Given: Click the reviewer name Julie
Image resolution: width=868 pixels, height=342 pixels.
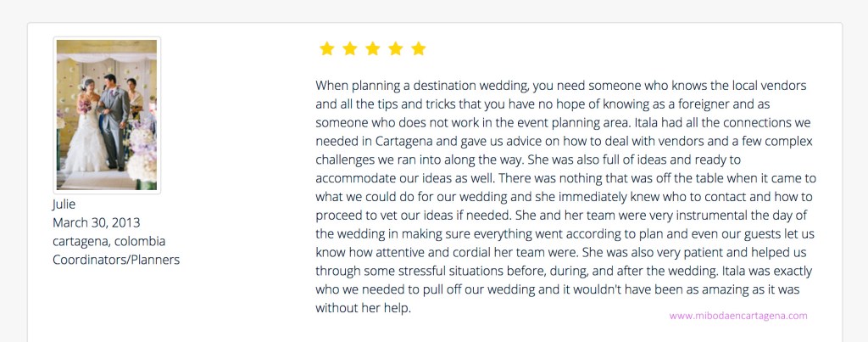Looking at the screenshot, I should (64, 204).
